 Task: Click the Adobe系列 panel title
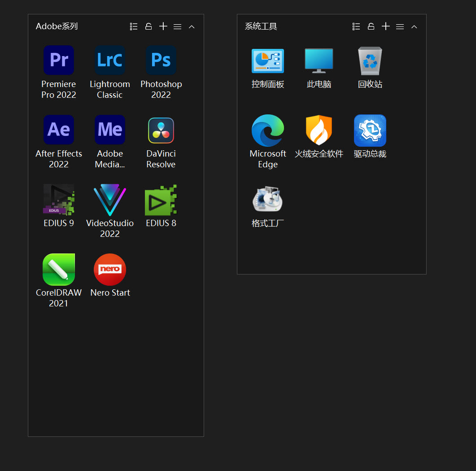[x=57, y=26]
